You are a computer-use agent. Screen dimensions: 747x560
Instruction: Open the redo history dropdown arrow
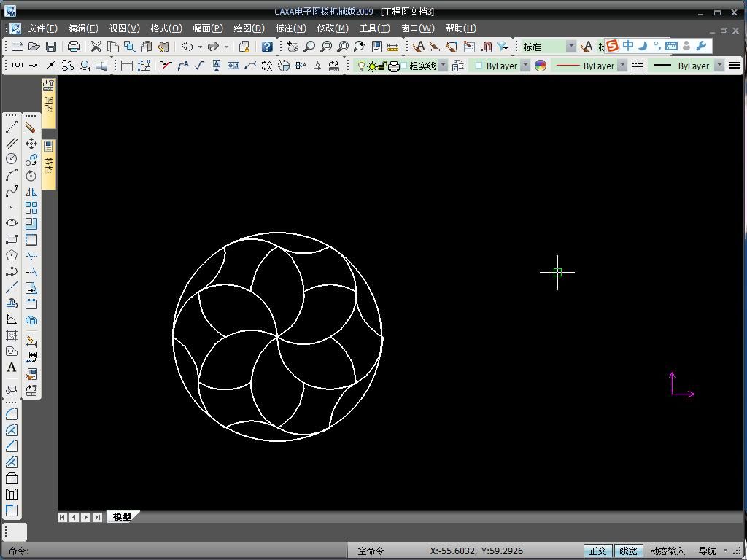(226, 47)
